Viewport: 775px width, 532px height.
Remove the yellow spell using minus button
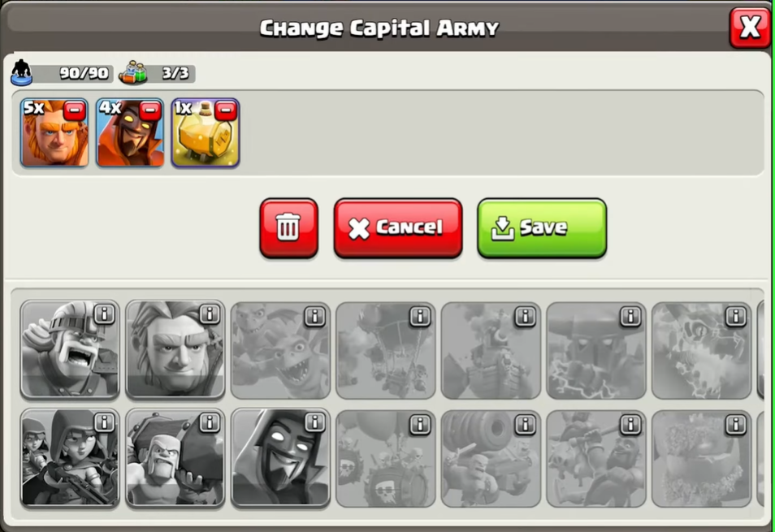226,110
